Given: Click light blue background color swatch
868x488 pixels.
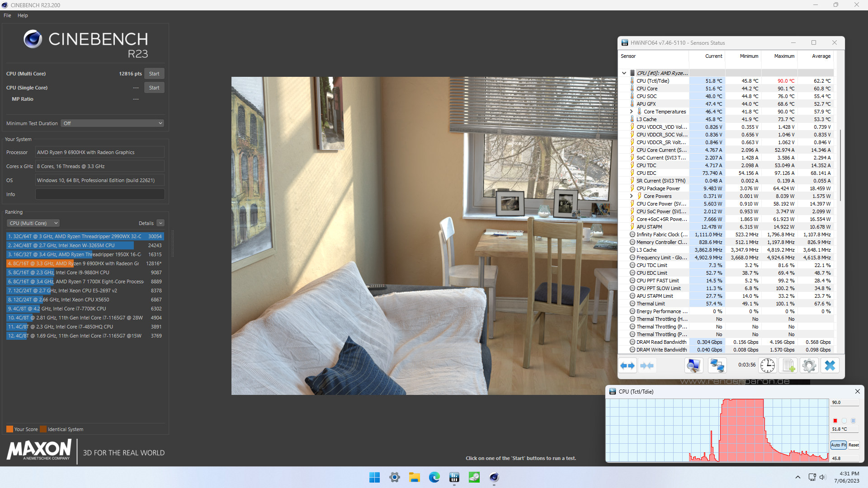Looking at the screenshot, I should [844, 421].
